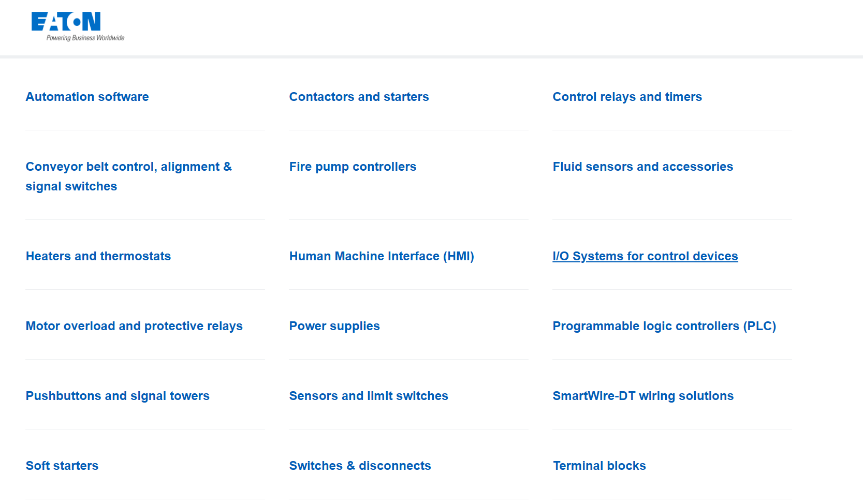Select Fire pump controllers link
Viewport: 863px width, 504px height.
tap(353, 167)
